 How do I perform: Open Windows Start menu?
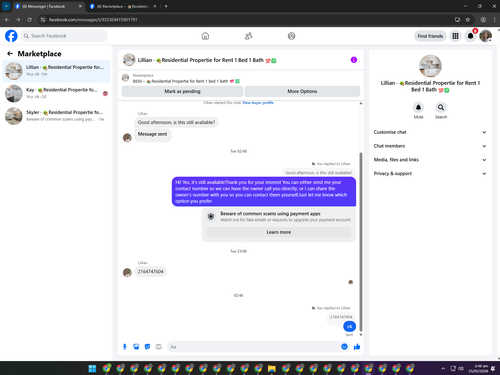click(92, 368)
